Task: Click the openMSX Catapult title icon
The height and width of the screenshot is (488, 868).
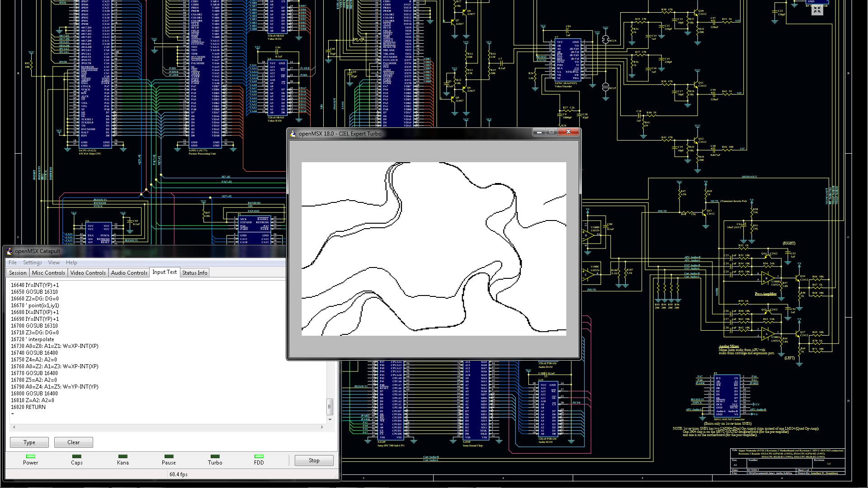Action: [9, 251]
